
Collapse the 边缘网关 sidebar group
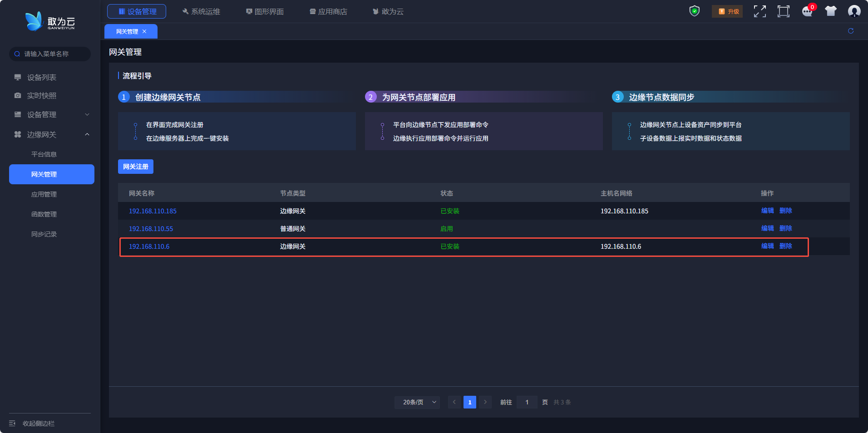click(52, 135)
